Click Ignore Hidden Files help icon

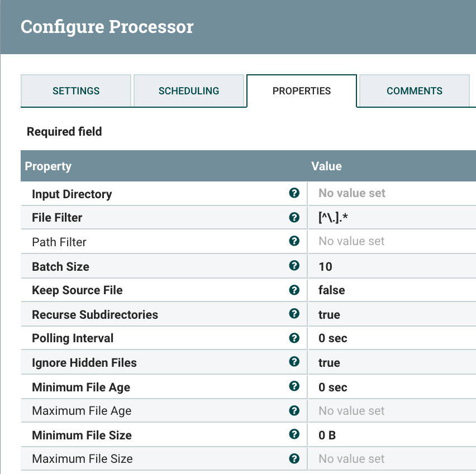[294, 362]
